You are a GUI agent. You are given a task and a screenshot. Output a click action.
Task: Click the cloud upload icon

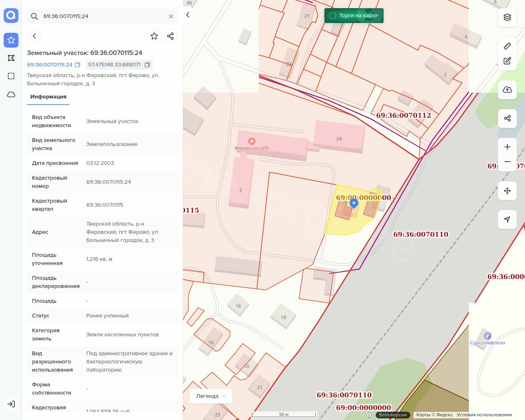507,90
